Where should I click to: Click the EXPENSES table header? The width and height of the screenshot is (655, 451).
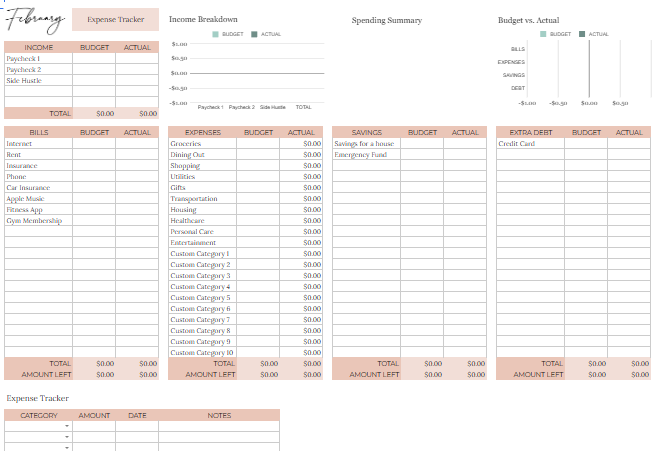pyautogui.click(x=203, y=132)
